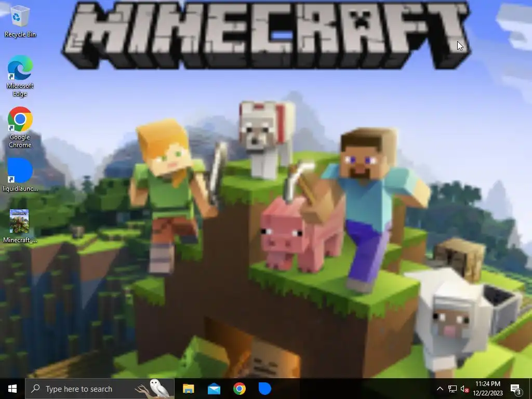
Task: Select the Microsoft Edge desktop shortcut
Action: click(x=20, y=76)
